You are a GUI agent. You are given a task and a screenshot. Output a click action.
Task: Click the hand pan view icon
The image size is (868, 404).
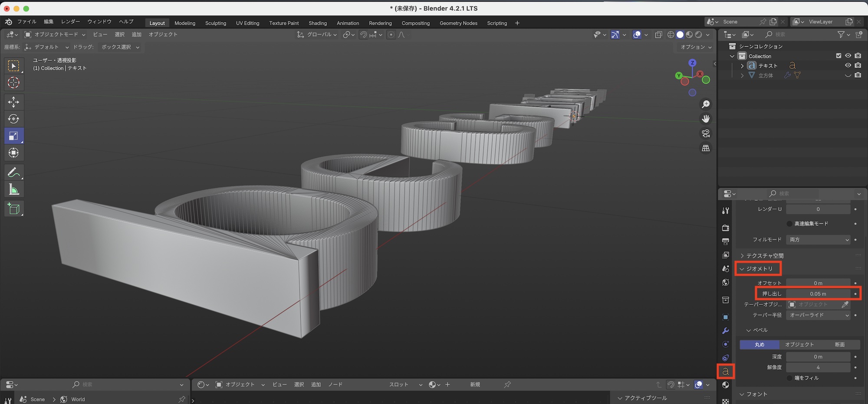coord(706,119)
